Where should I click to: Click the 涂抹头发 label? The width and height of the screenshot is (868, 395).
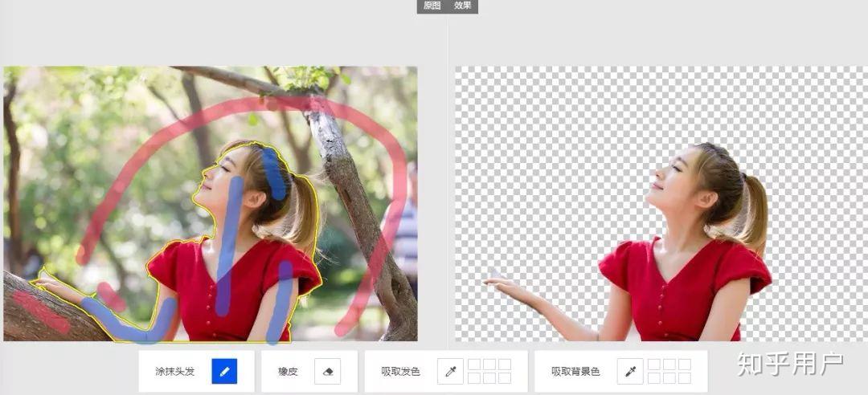175,372
